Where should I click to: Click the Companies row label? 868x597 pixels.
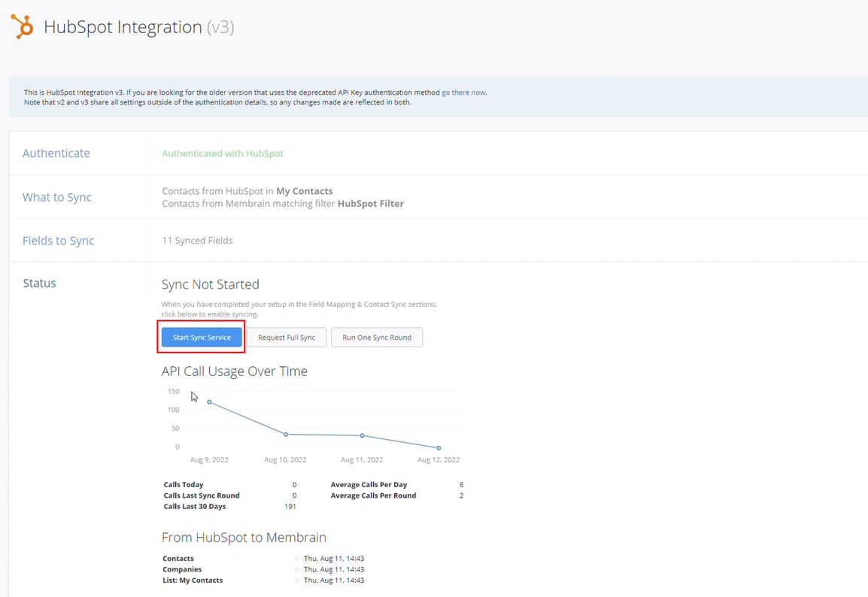pos(182,569)
